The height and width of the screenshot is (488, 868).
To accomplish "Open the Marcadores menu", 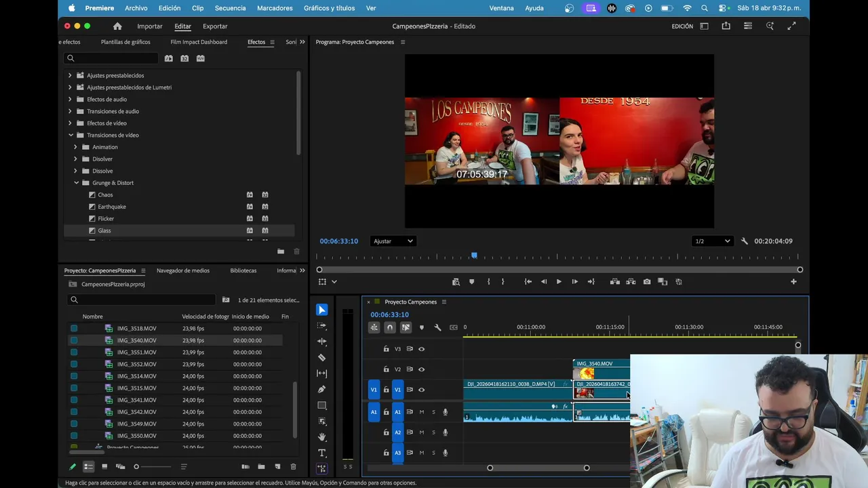I will click(275, 8).
